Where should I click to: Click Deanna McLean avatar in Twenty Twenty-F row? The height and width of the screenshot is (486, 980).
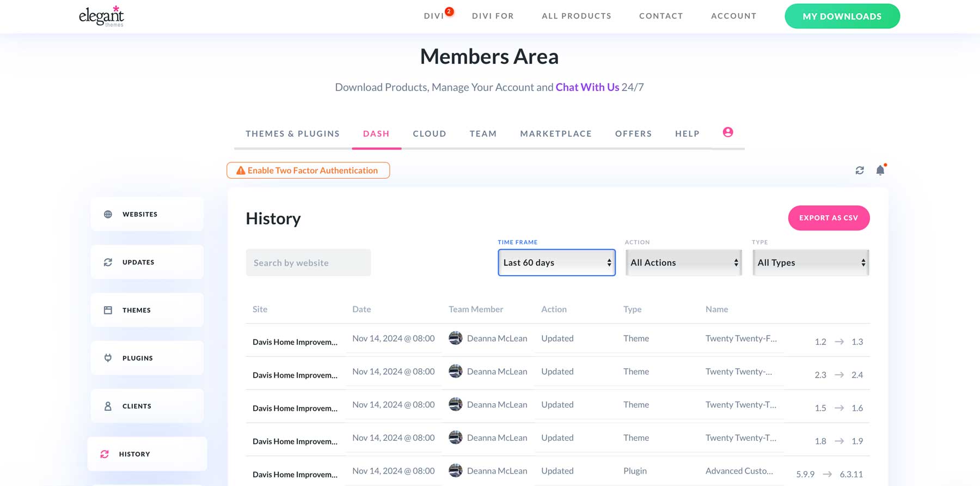(456, 338)
